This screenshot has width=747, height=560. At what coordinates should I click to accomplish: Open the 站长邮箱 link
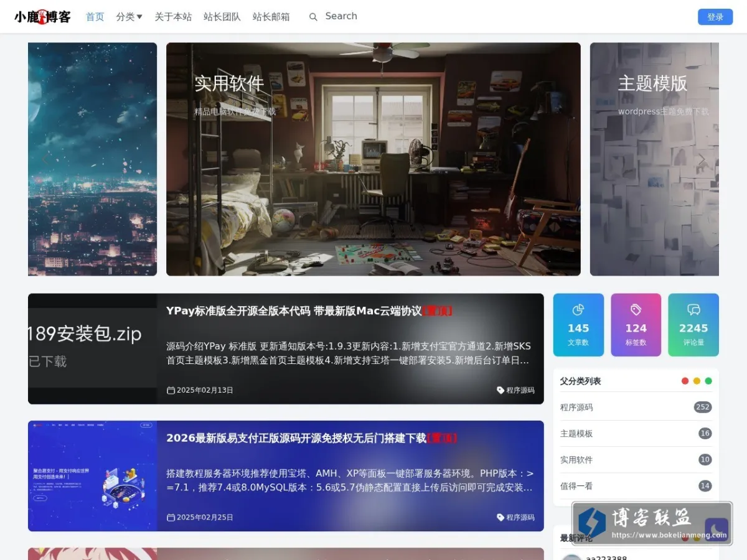pyautogui.click(x=271, y=17)
